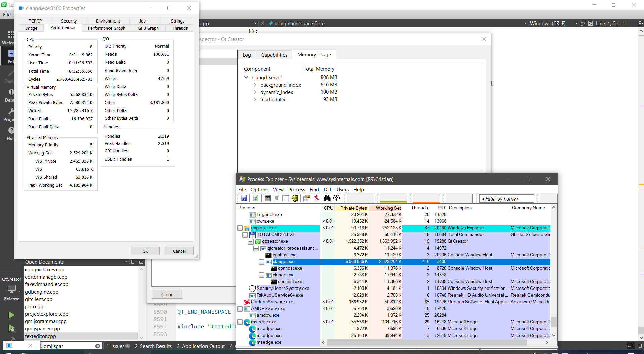Click Process Explorer vertical scrollbar thumb

click(x=554, y=322)
